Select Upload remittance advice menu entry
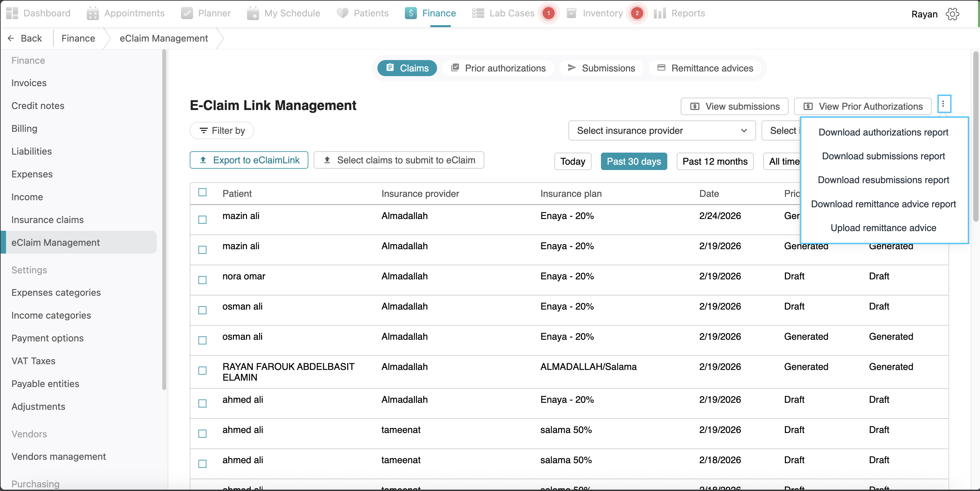This screenshot has width=980, height=491. click(x=883, y=228)
